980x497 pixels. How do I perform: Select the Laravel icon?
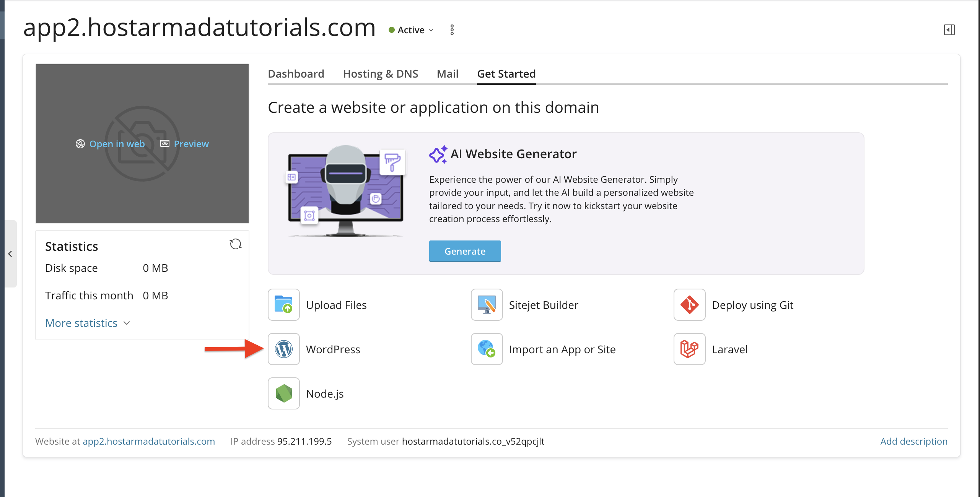(x=690, y=349)
